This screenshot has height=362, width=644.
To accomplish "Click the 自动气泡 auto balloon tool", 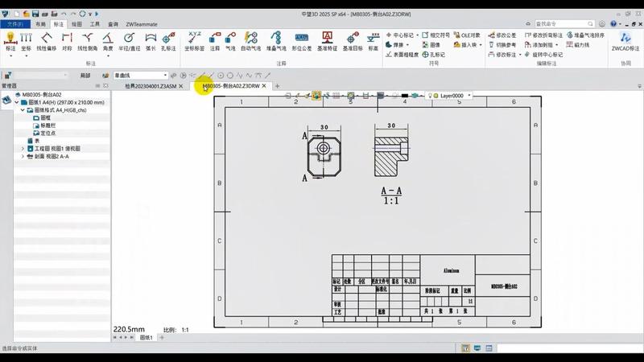I will click(x=250, y=41).
